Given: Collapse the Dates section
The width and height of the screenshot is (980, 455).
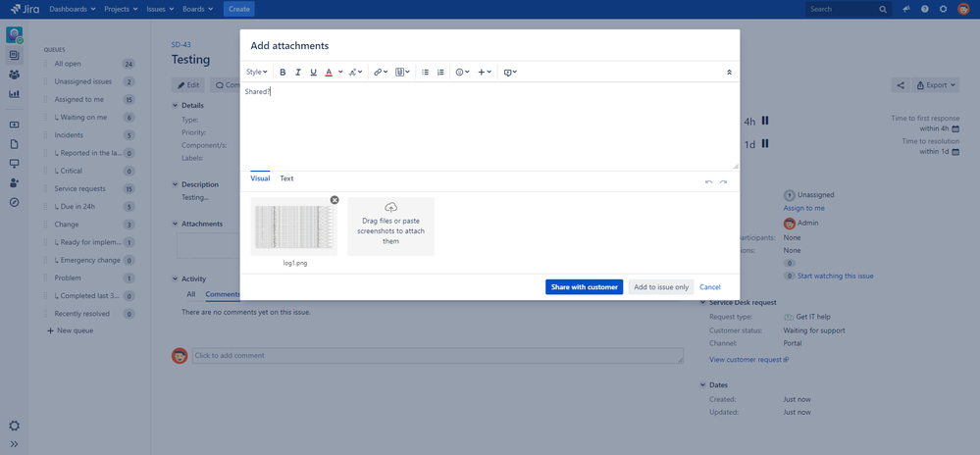Looking at the screenshot, I should [702, 385].
